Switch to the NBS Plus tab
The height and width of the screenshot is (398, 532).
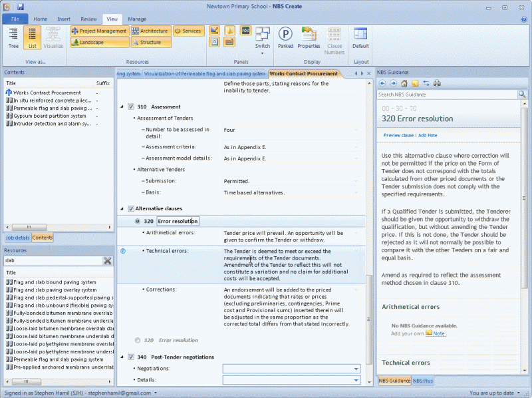[423, 381]
